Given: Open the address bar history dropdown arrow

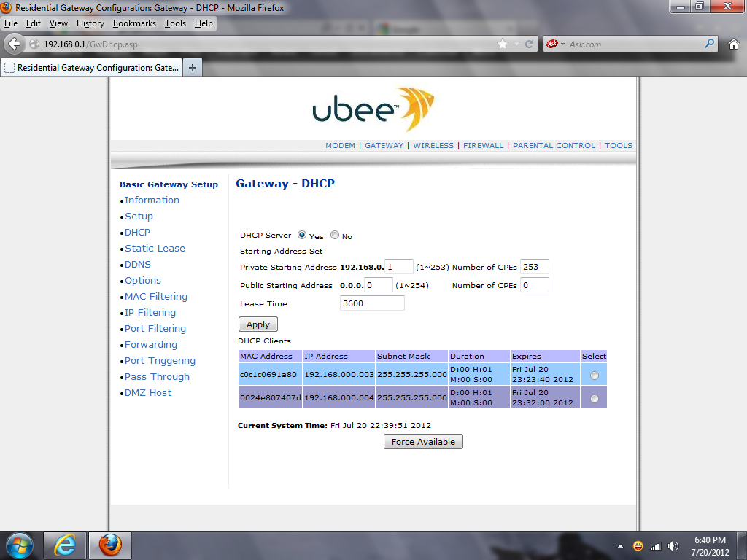Looking at the screenshot, I should coord(516,44).
